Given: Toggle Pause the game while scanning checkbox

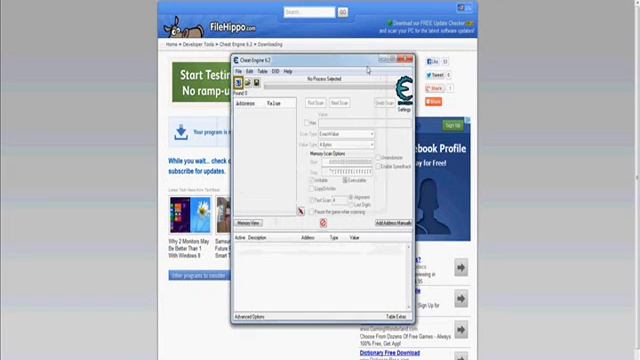Looking at the screenshot, I should 312,212.
